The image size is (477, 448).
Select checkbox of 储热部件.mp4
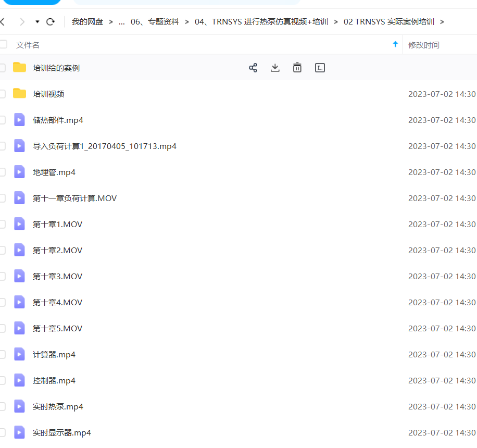pyautogui.click(x=3, y=120)
